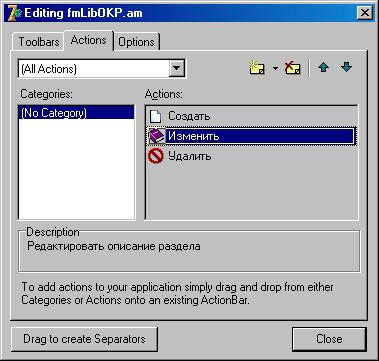Click the (All Actions) combo box field
The height and width of the screenshot is (361, 379).
(x=102, y=69)
